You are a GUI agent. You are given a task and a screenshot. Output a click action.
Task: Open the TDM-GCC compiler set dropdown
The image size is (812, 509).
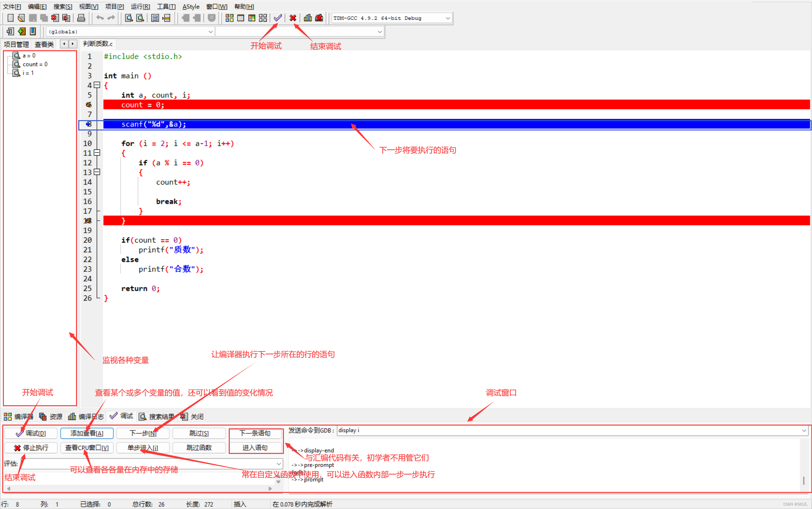[448, 18]
